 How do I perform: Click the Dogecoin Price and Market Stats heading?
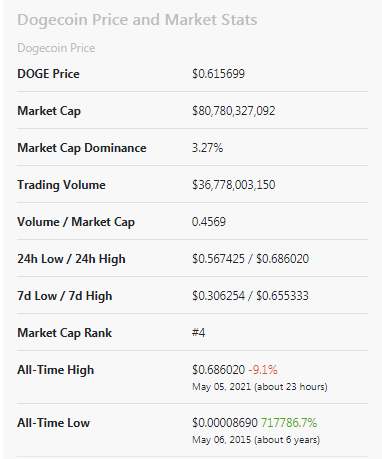tap(137, 20)
